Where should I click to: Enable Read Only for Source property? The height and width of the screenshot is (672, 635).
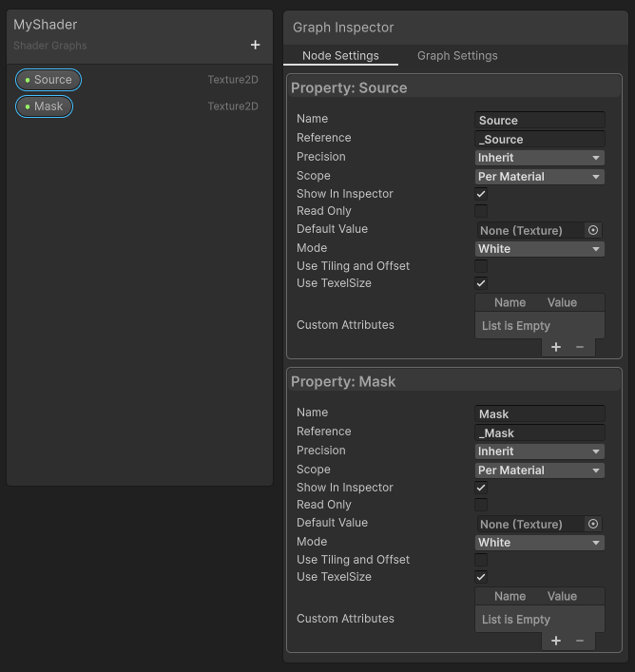pos(481,211)
